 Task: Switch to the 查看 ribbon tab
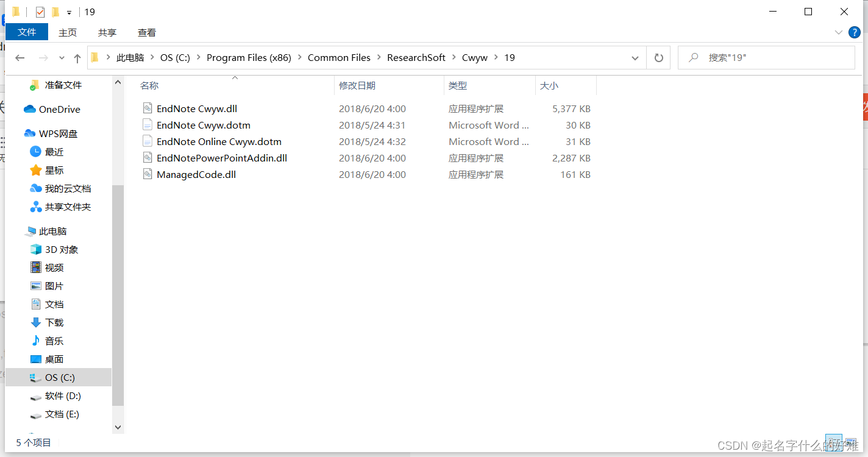147,32
